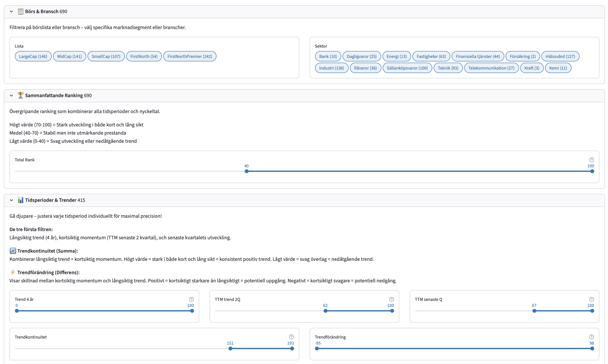Collapse the Börs & Bransch section

coord(11,11)
